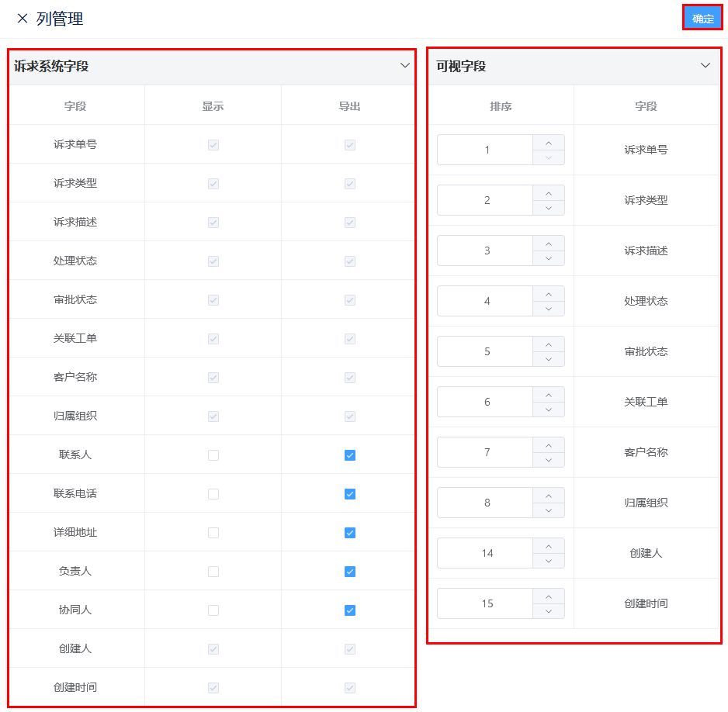Increase sort order for 审批状态 row
Viewport: 728px width, 712px height.
tap(549, 344)
